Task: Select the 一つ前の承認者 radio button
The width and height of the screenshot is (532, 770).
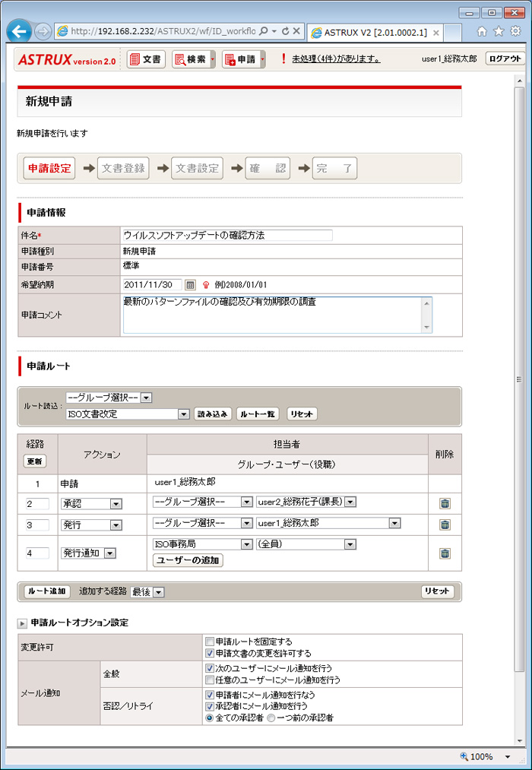Action: pos(271,718)
